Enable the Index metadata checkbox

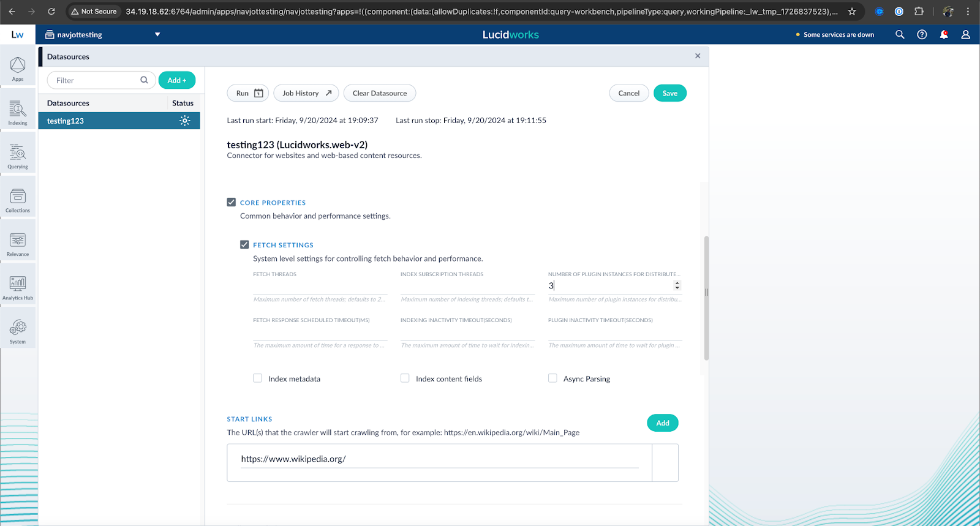258,378
